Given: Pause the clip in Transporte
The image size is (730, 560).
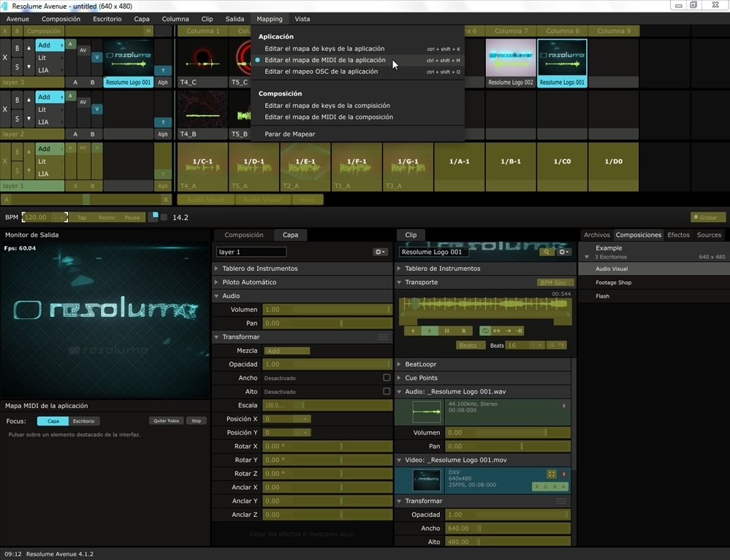Looking at the screenshot, I should click(447, 331).
